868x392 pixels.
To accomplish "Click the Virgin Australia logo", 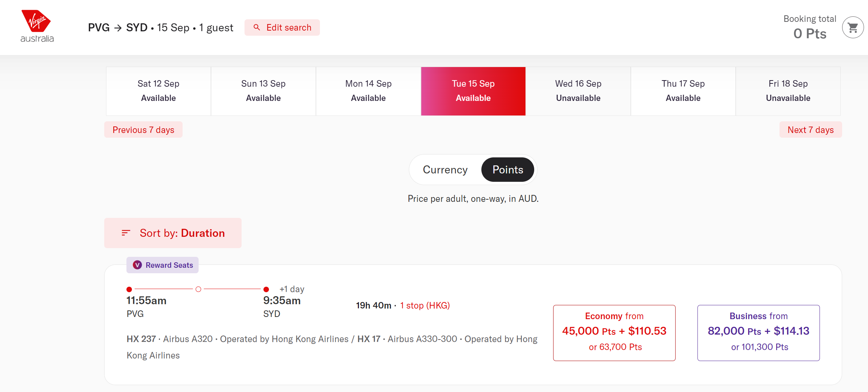I will (37, 26).
